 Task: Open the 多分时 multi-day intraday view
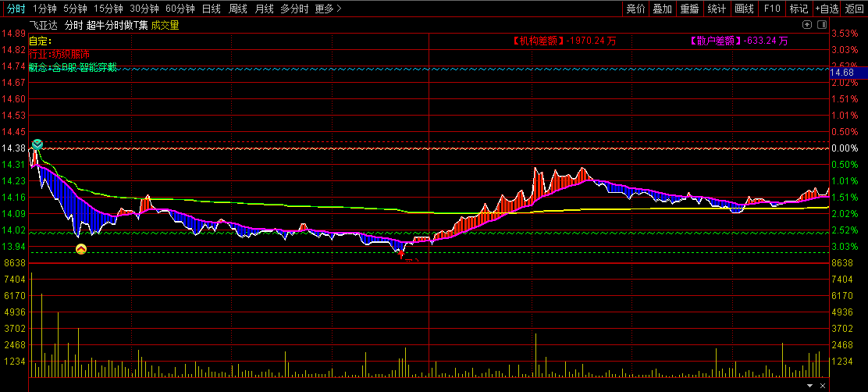tap(294, 9)
